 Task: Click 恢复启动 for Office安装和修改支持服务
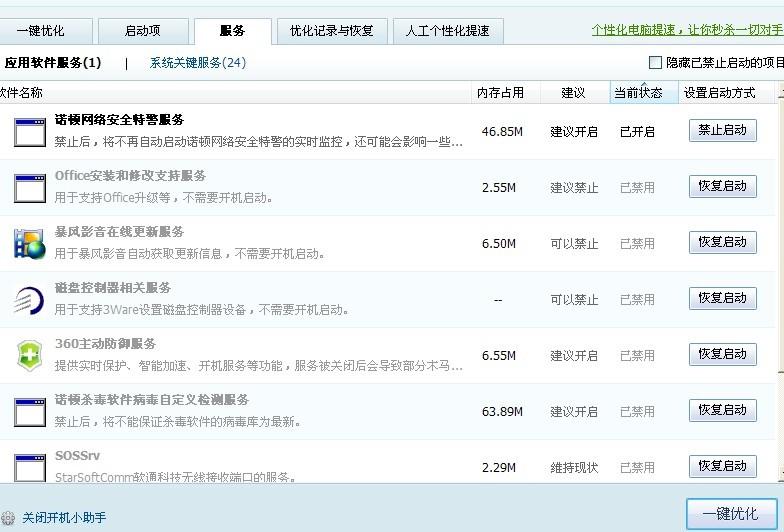click(x=722, y=186)
